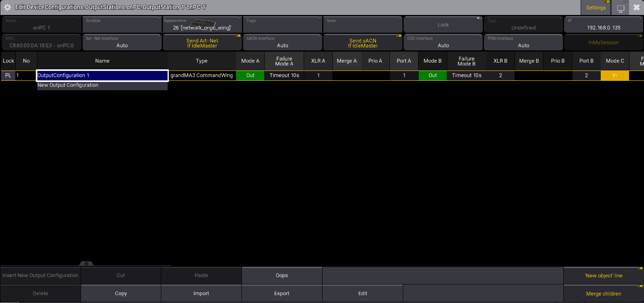
Task: Open the OSC Interface selector
Action: 443,43
